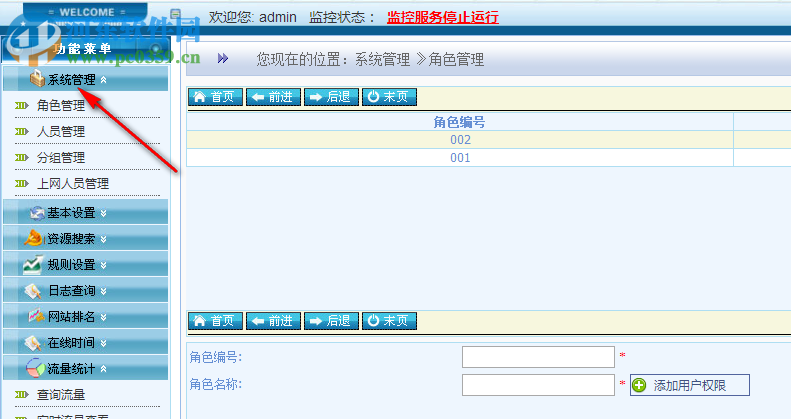Image resolution: width=791 pixels, height=419 pixels.
Task: Click the 功能菜单 header
Action: (x=83, y=49)
